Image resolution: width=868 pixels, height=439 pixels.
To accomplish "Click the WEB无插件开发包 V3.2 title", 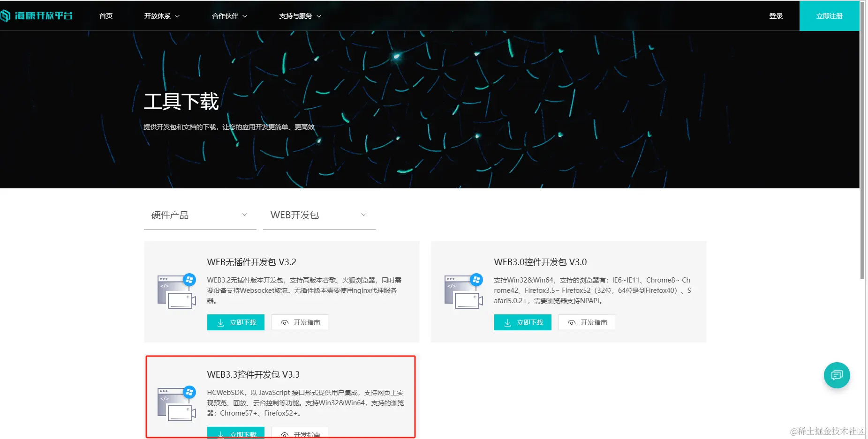I will 252,262.
